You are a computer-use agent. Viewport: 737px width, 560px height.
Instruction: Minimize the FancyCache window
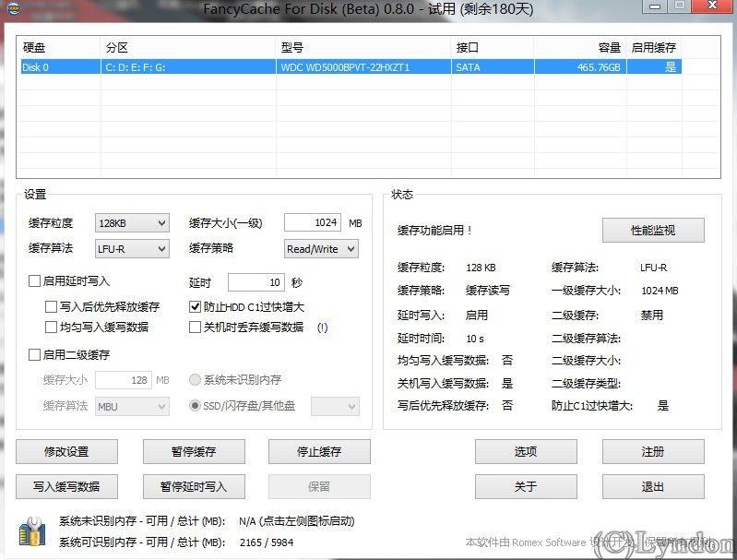pyautogui.click(x=655, y=6)
